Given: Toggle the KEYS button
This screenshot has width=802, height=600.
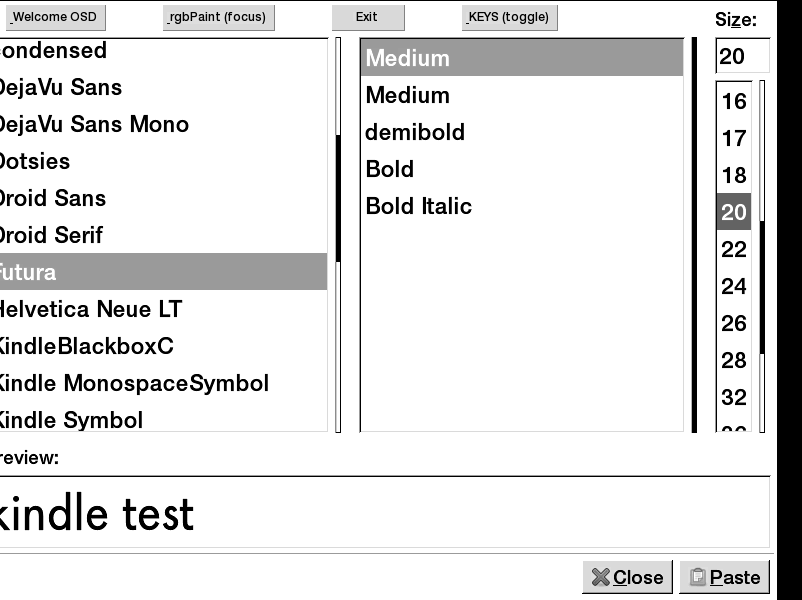Looking at the screenshot, I should point(510,17).
